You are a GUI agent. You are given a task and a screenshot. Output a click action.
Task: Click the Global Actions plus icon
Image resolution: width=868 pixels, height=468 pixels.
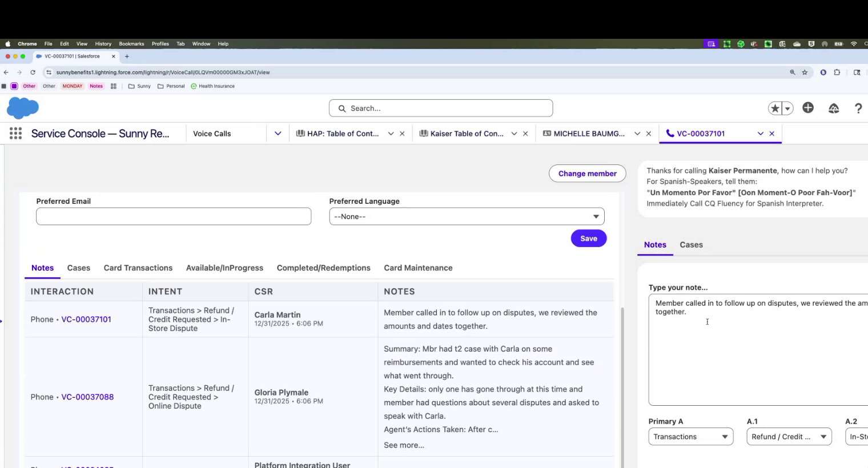tap(807, 108)
